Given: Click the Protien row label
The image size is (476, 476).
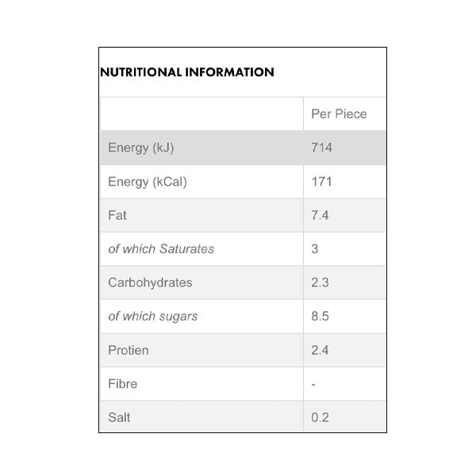Looking at the screenshot, I should [x=129, y=350].
